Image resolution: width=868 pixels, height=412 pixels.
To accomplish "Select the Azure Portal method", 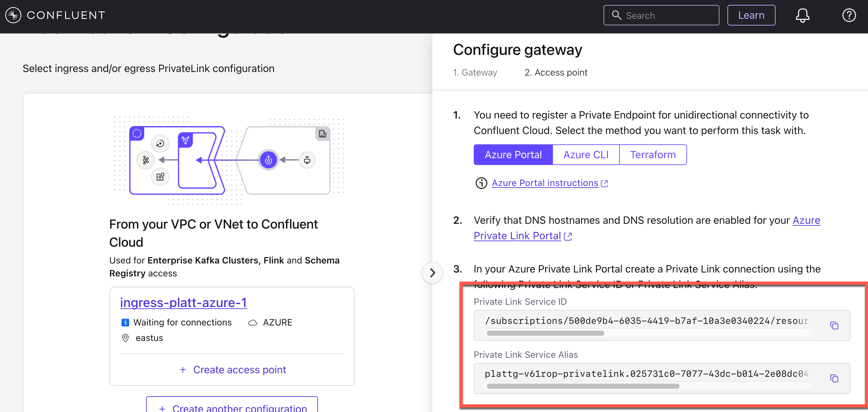I will pyautogui.click(x=513, y=154).
